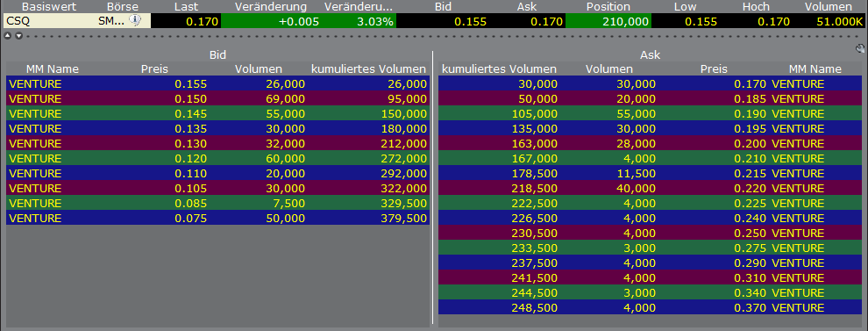The height and width of the screenshot is (331, 868).
Task: Click the bid price 0.110
Action: pyautogui.click(x=191, y=173)
